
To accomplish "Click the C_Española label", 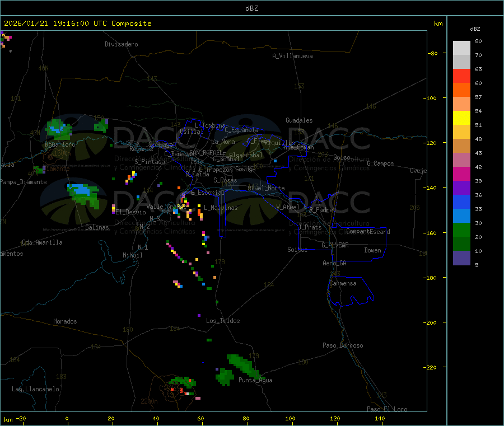I will [x=242, y=130].
